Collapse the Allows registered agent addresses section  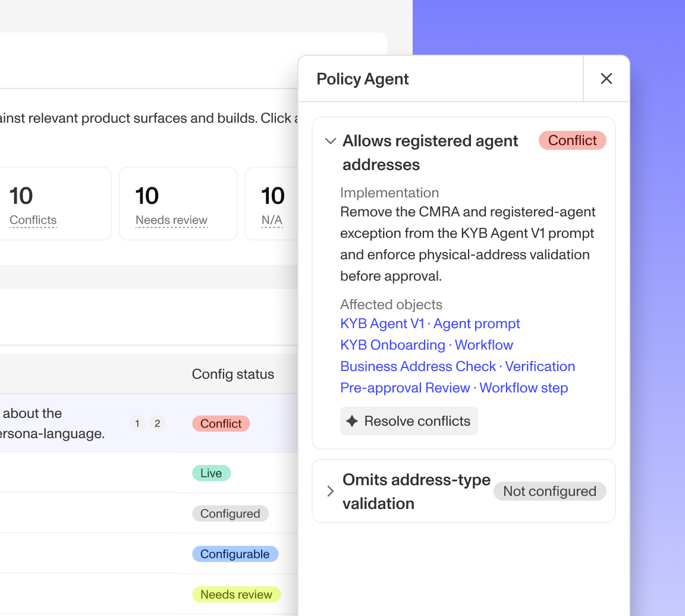[331, 141]
